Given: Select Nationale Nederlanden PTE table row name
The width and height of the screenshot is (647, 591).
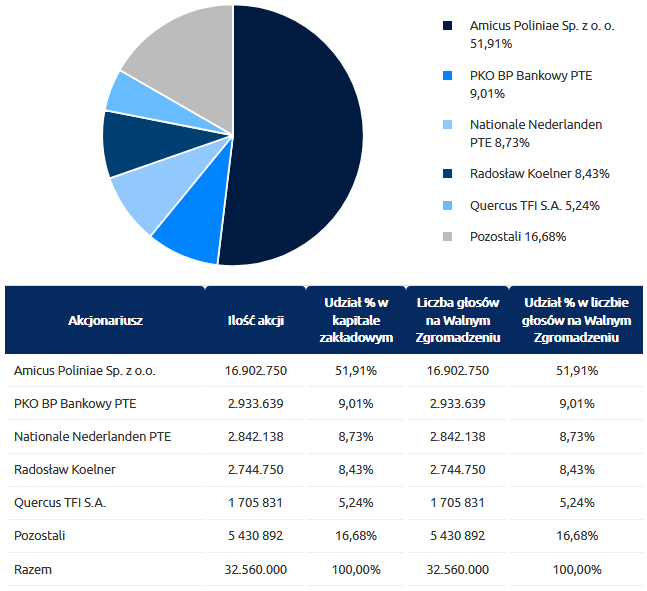Looking at the screenshot, I should tap(92, 437).
